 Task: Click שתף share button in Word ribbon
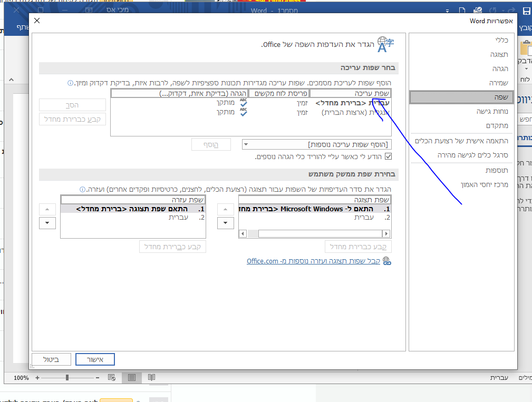pyautogui.click(x=23, y=27)
